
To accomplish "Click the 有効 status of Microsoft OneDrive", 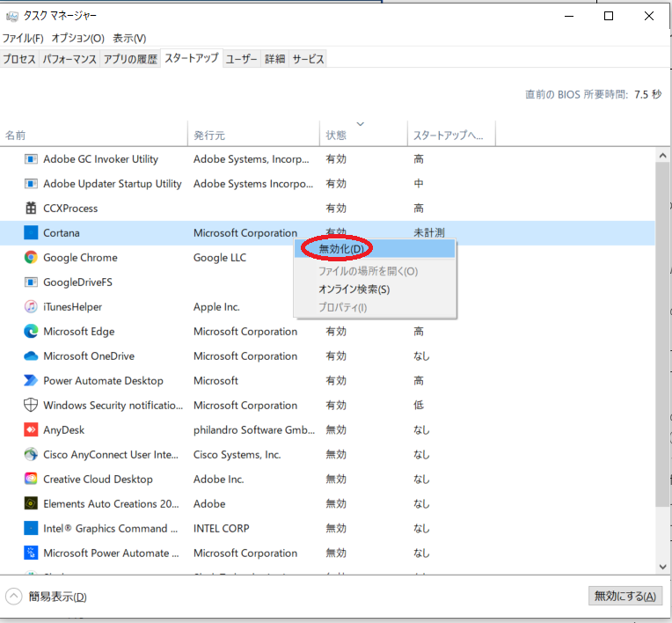I will click(x=336, y=356).
